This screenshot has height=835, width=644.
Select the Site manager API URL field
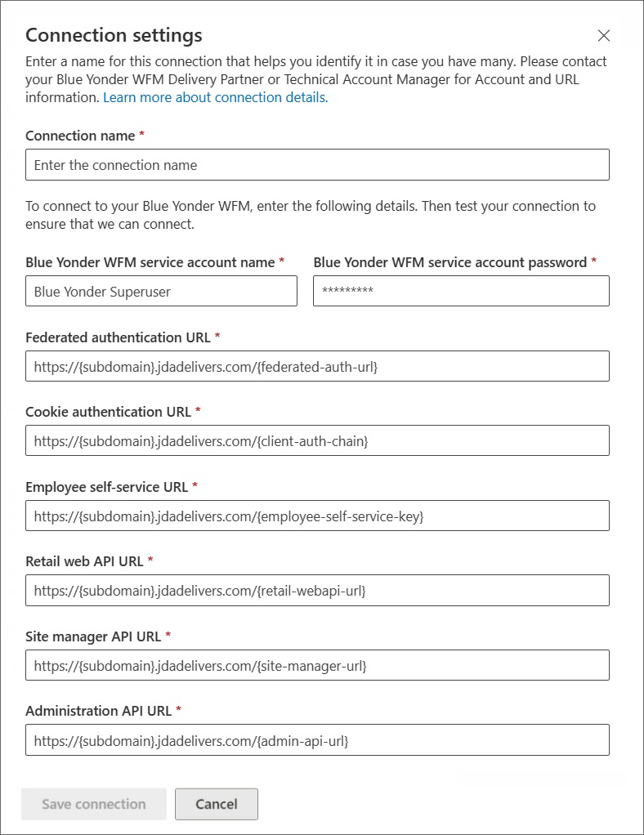[317, 665]
